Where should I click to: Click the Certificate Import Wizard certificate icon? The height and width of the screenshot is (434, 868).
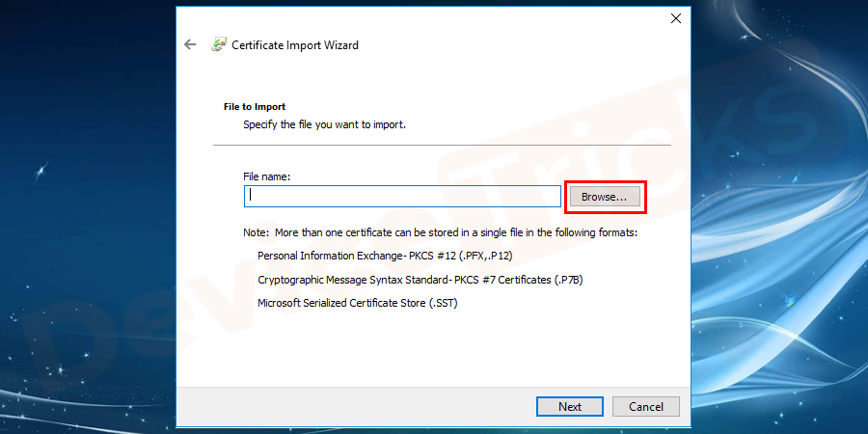pos(219,44)
